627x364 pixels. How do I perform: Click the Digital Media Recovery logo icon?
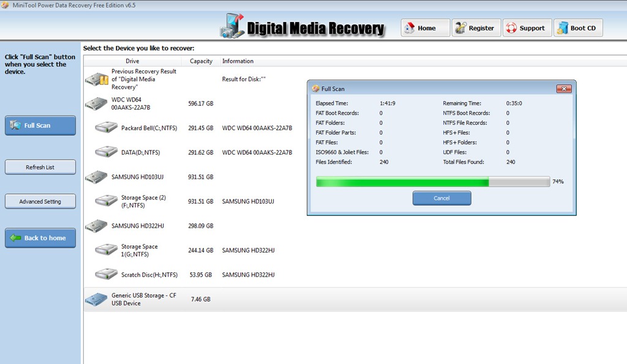click(232, 26)
